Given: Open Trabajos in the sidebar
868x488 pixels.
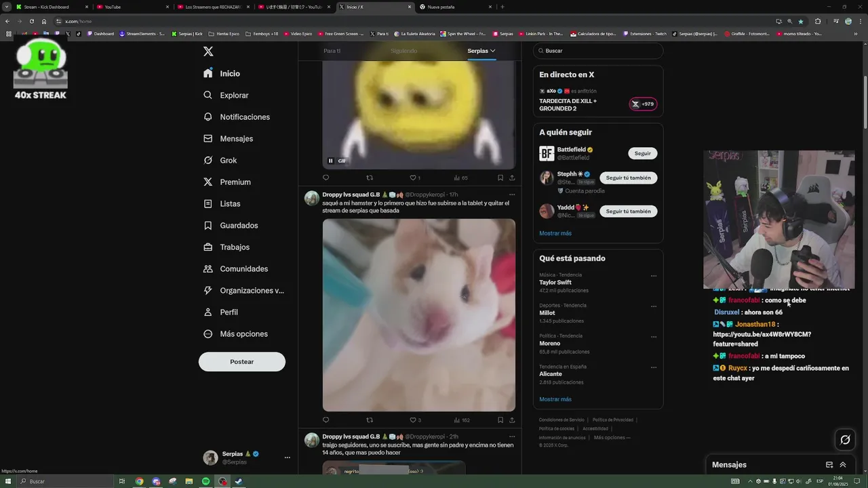Looking at the screenshot, I should coord(226,247).
